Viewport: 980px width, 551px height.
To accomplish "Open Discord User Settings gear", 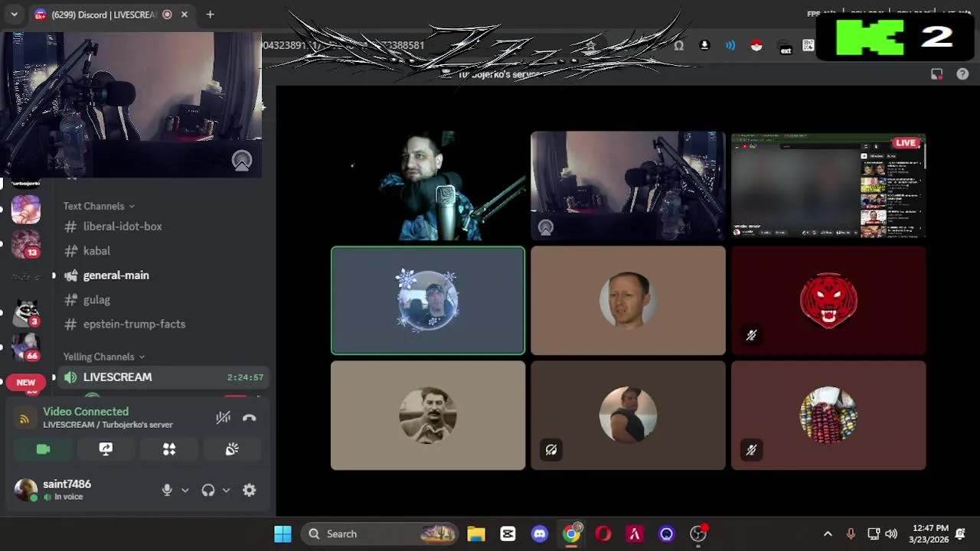I will [x=249, y=491].
